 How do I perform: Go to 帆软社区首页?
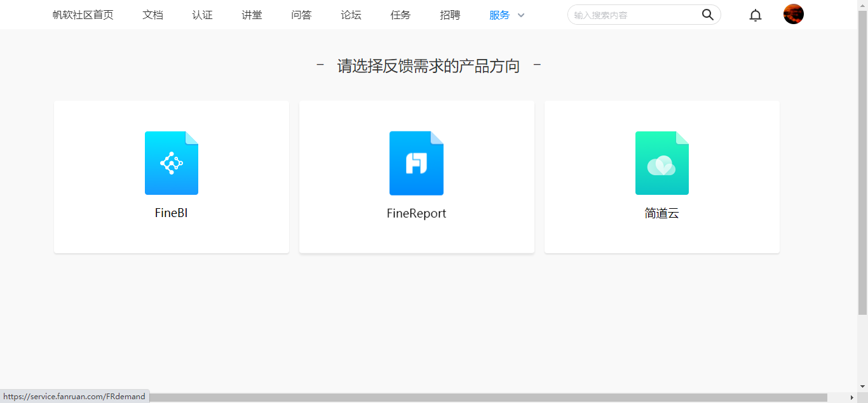coord(83,15)
